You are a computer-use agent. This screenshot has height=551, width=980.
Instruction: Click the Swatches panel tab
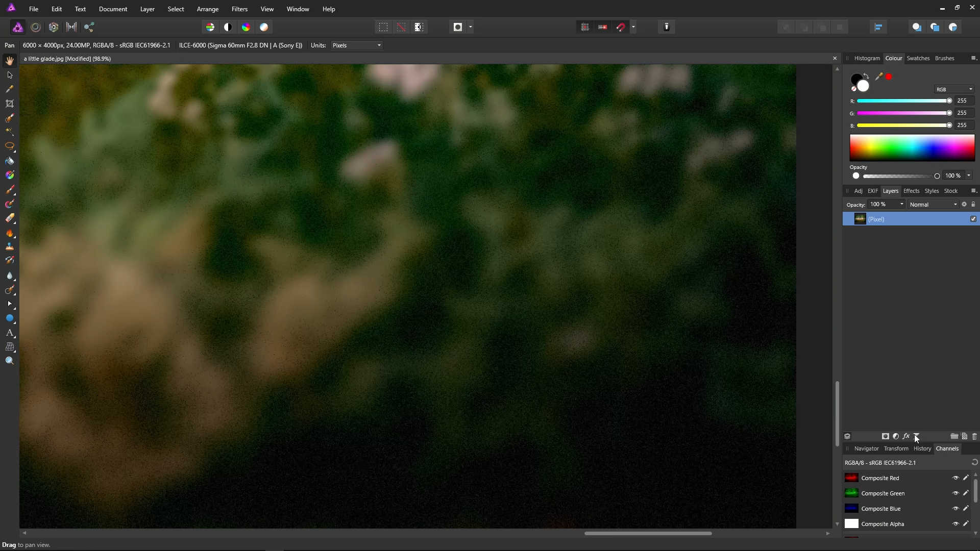(x=918, y=58)
